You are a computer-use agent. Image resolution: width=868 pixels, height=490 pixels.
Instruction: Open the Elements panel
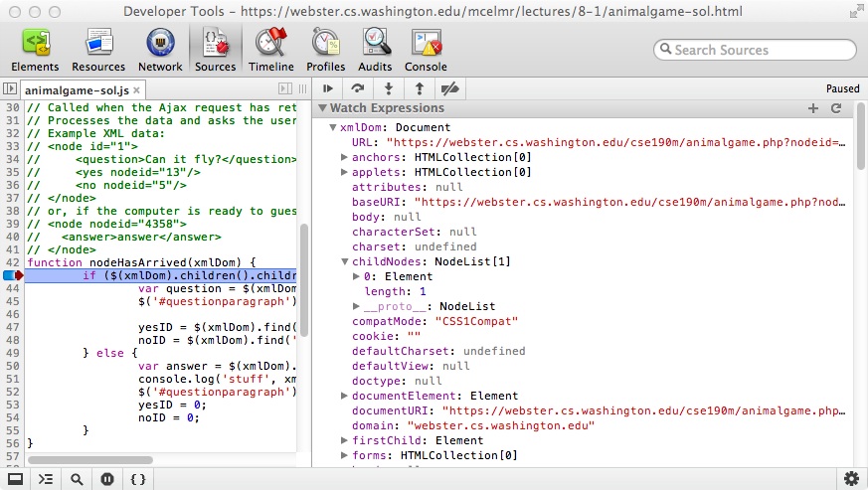pyautogui.click(x=35, y=51)
